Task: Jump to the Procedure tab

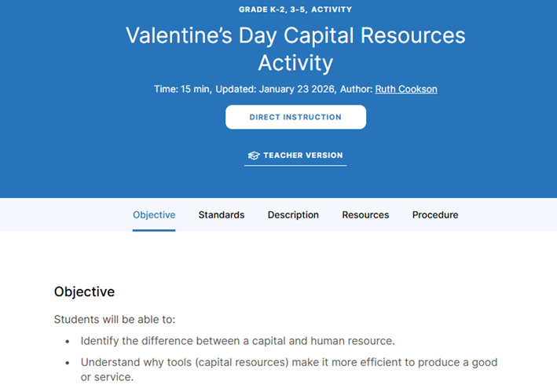Action: tap(434, 214)
